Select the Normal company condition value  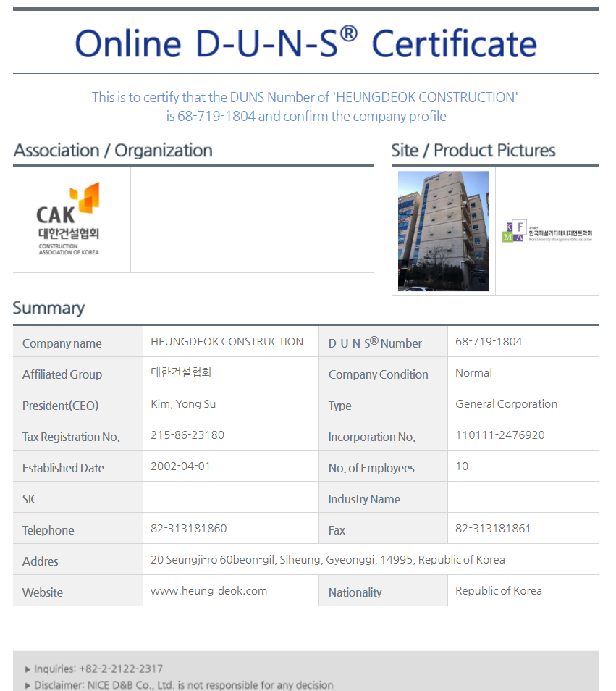click(x=474, y=373)
